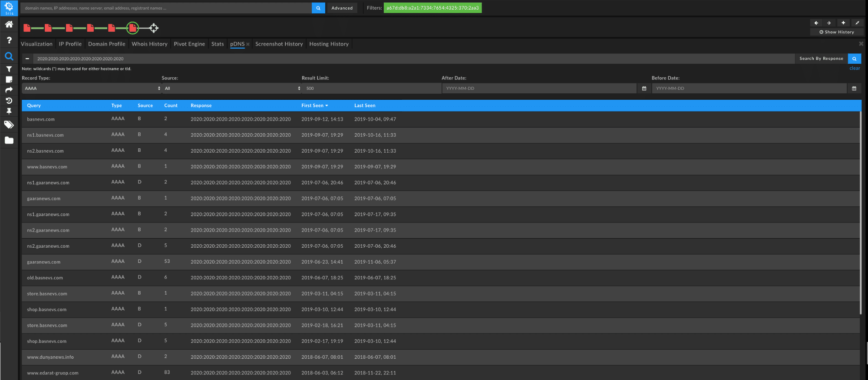Image resolution: width=868 pixels, height=380 pixels.
Task: Sort by Response column header
Action: click(201, 105)
